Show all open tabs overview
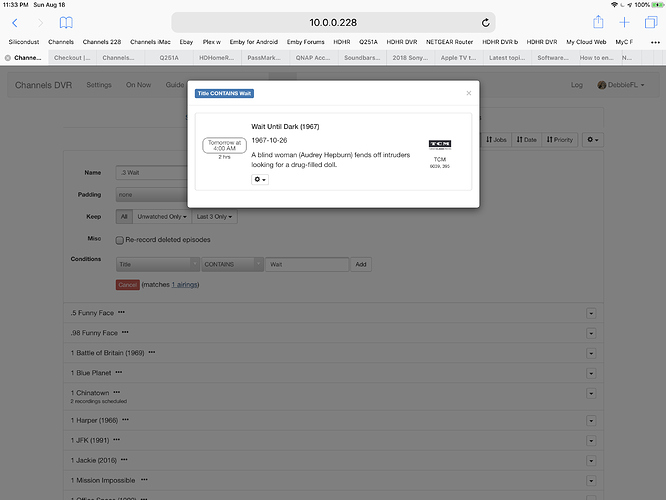The height and width of the screenshot is (500, 666). (x=651, y=22)
